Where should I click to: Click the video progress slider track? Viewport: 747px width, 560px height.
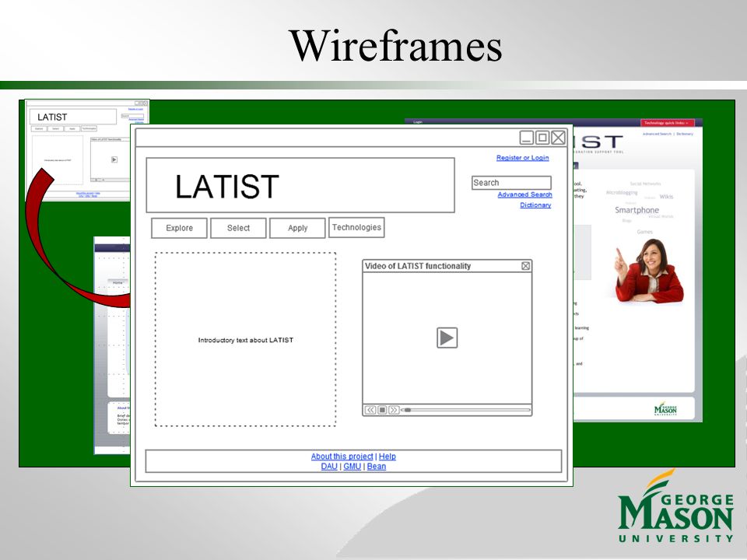click(465, 410)
